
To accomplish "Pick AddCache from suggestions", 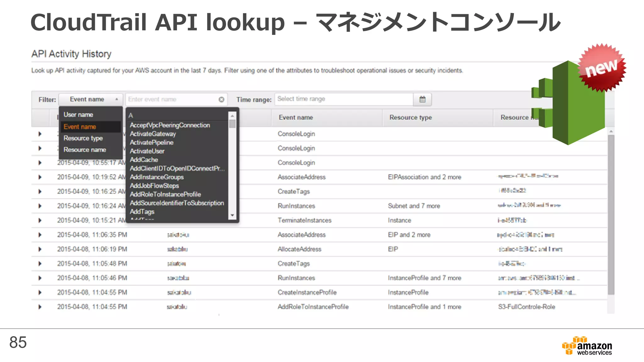I will click(x=144, y=160).
